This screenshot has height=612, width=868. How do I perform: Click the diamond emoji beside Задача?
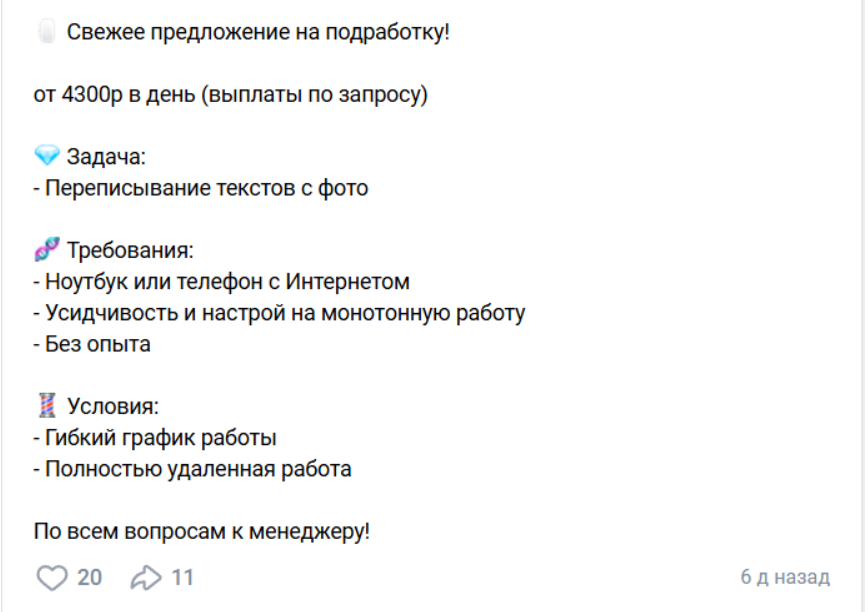[x=47, y=156]
